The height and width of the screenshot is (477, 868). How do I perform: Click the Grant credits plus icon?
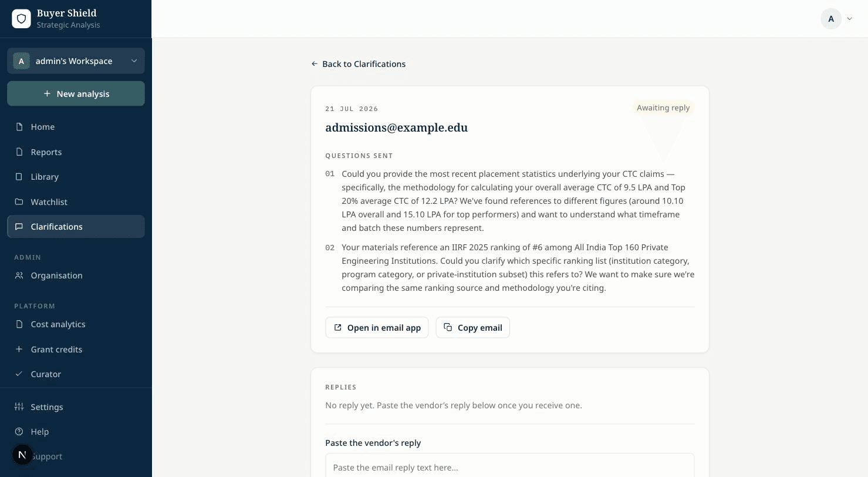(x=19, y=350)
